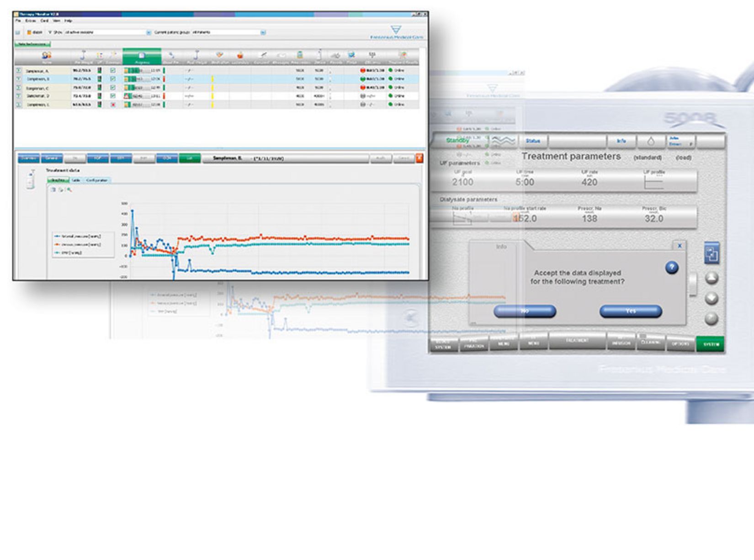Open the Medication toolbar icon
Viewport: 754px width, 560px height.
pos(220,54)
